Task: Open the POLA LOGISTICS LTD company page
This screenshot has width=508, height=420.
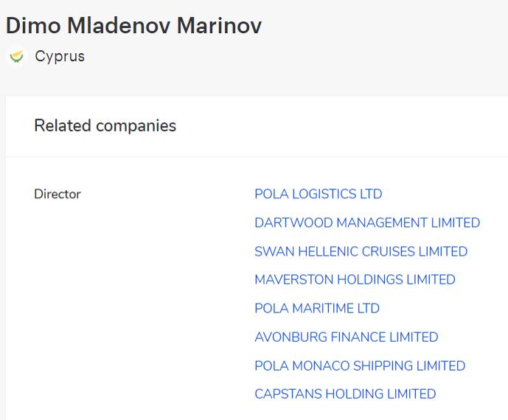Action: tap(319, 194)
